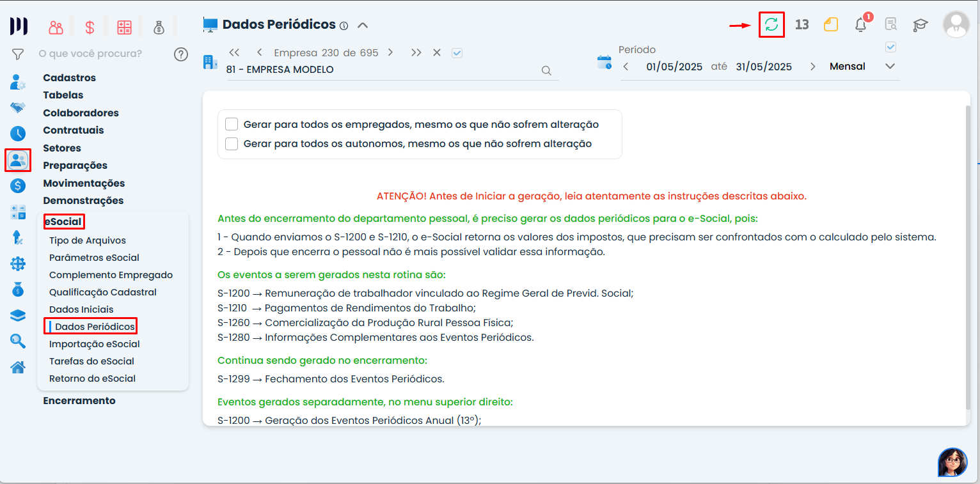
Task: Open Dados Iniciais
Action: tap(81, 309)
